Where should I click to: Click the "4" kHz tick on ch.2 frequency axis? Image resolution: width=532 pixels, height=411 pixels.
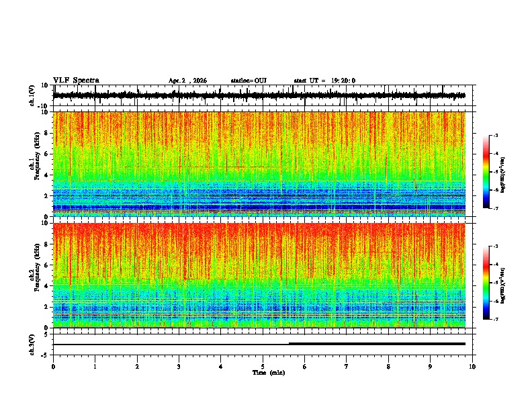[46, 286]
